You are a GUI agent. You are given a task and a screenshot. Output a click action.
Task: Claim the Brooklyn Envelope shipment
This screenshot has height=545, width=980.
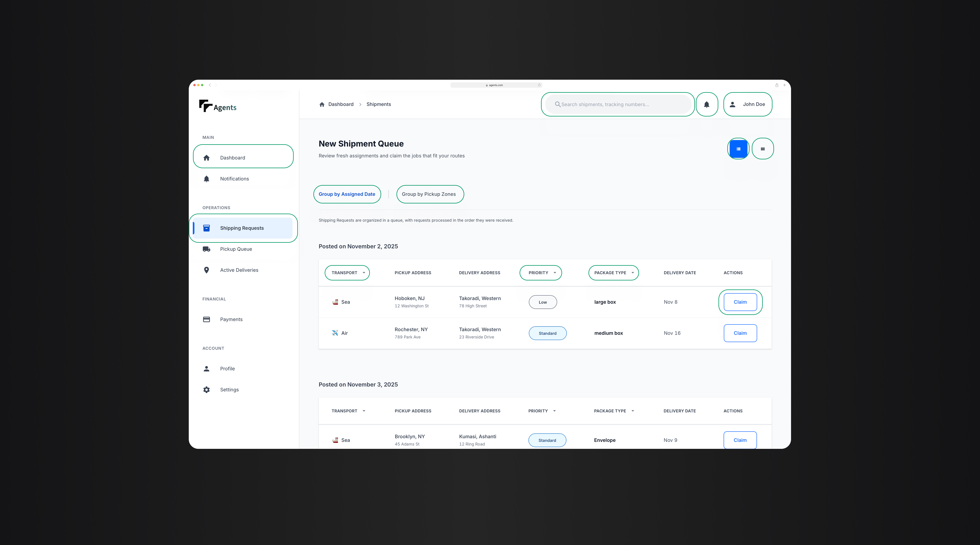(740, 440)
